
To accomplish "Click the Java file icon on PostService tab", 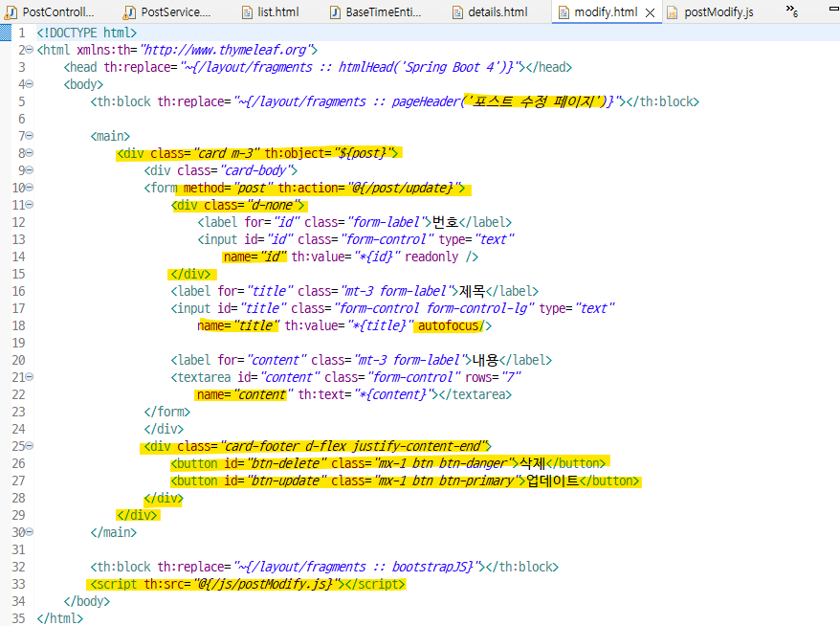I will point(129,12).
